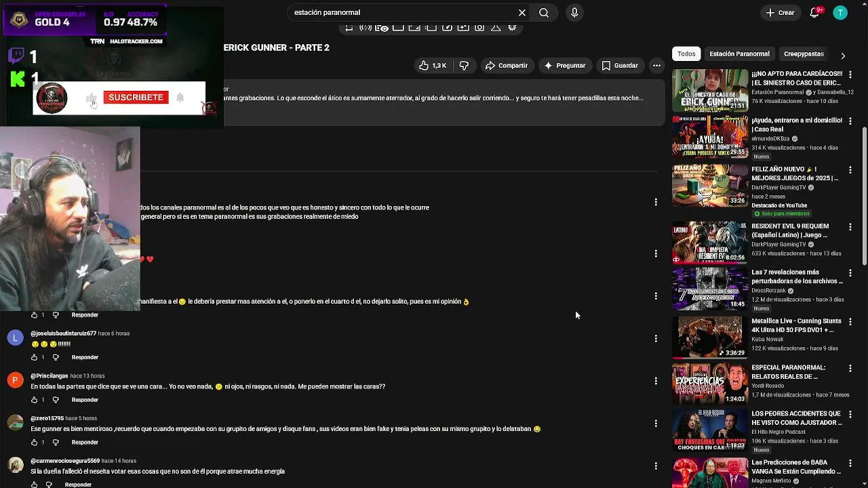Viewport: 868px width, 488px height.
Task: Click the magnifying glass search button
Action: tap(544, 12)
